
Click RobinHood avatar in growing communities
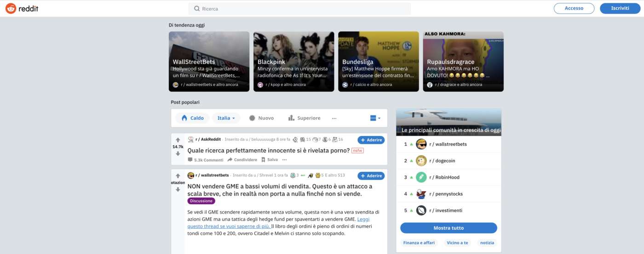coord(421,177)
